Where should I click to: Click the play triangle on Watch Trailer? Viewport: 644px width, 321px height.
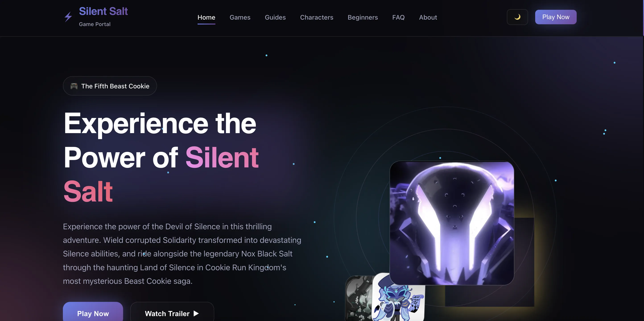[196, 313]
